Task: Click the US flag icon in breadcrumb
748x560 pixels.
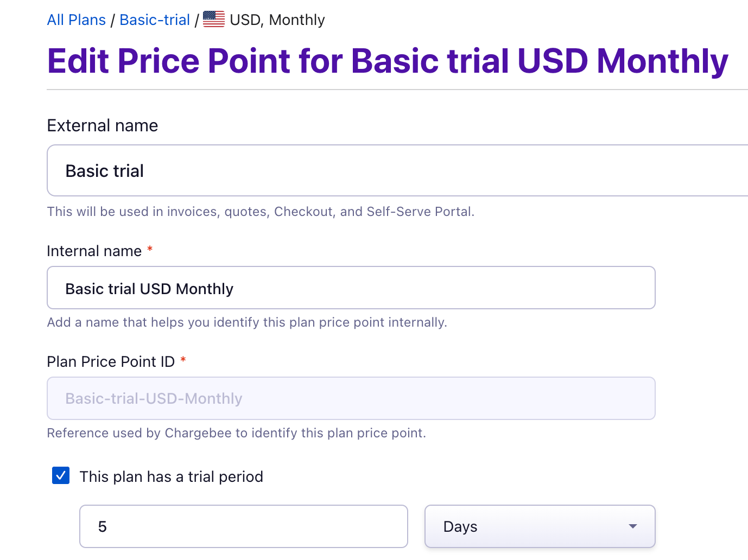Action: (x=214, y=19)
